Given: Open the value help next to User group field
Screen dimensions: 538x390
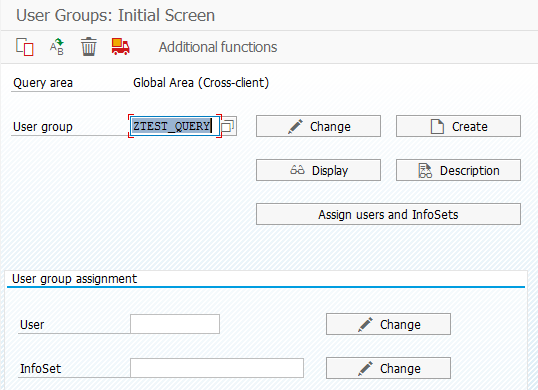Looking at the screenshot, I should pos(228,126).
